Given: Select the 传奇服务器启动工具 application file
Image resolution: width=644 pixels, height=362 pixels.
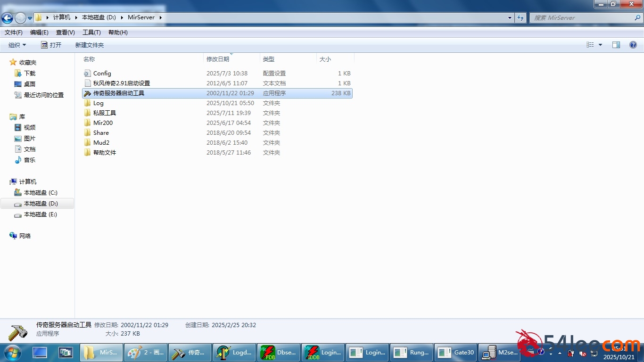Looking at the screenshot, I should pos(118,93).
